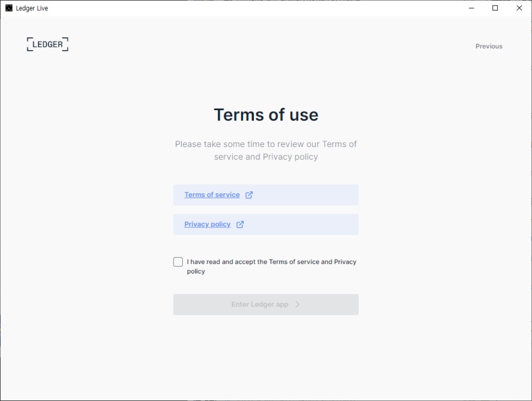532x401 pixels.
Task: Maximize the Ledger Live window
Action: click(x=495, y=8)
